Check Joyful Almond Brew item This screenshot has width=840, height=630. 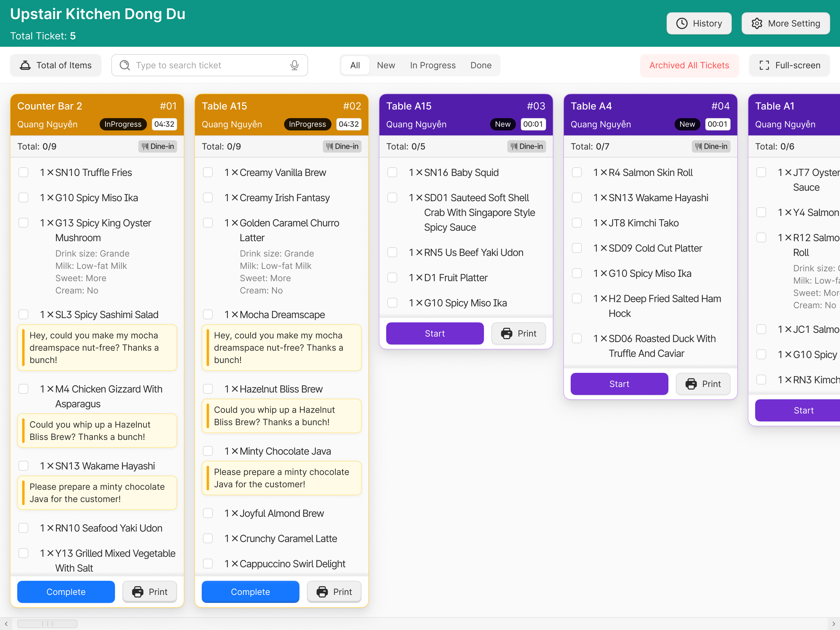(x=208, y=513)
